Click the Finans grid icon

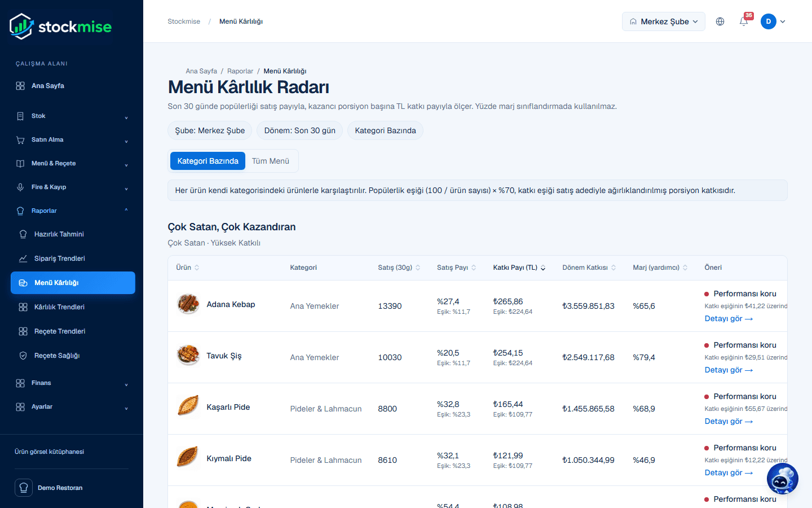click(x=20, y=383)
